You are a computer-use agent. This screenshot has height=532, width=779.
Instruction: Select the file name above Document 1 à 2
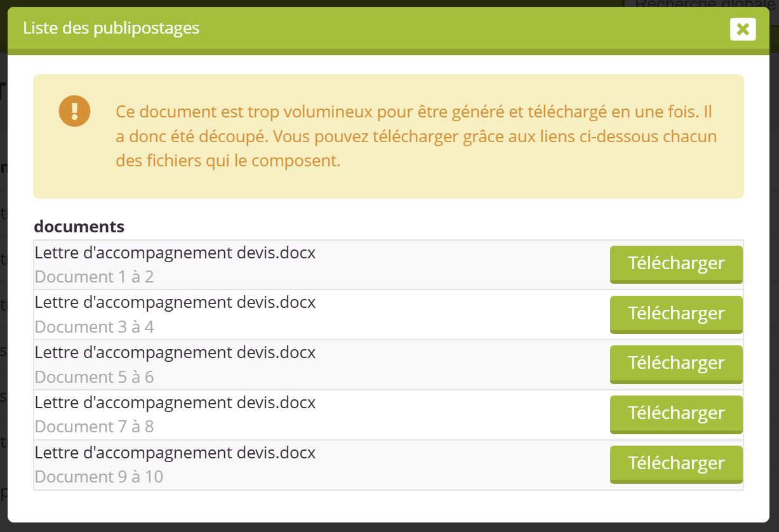pyautogui.click(x=175, y=253)
